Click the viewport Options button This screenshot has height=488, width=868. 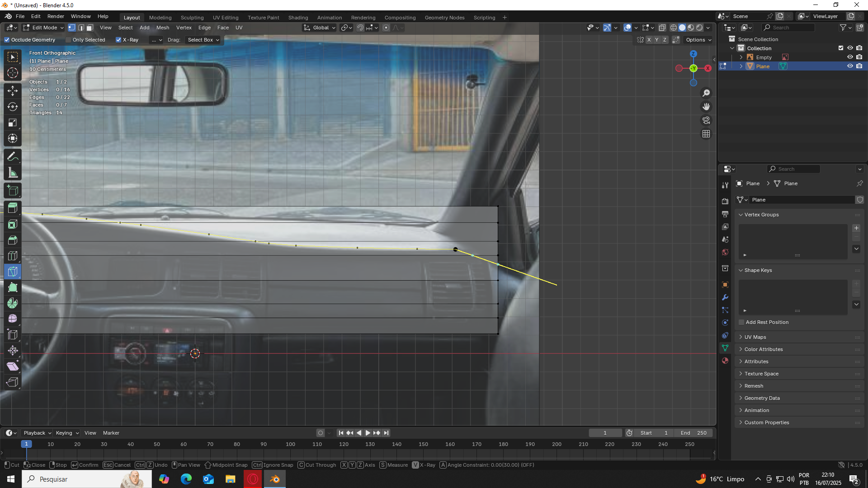click(x=698, y=40)
